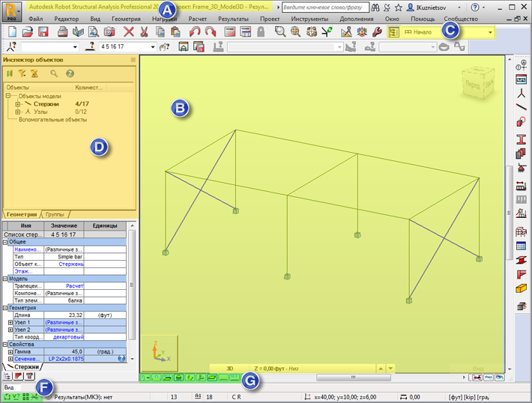Select the Nodes tool in right toolbar
Viewport: 532px width, 403px height.
click(522, 94)
